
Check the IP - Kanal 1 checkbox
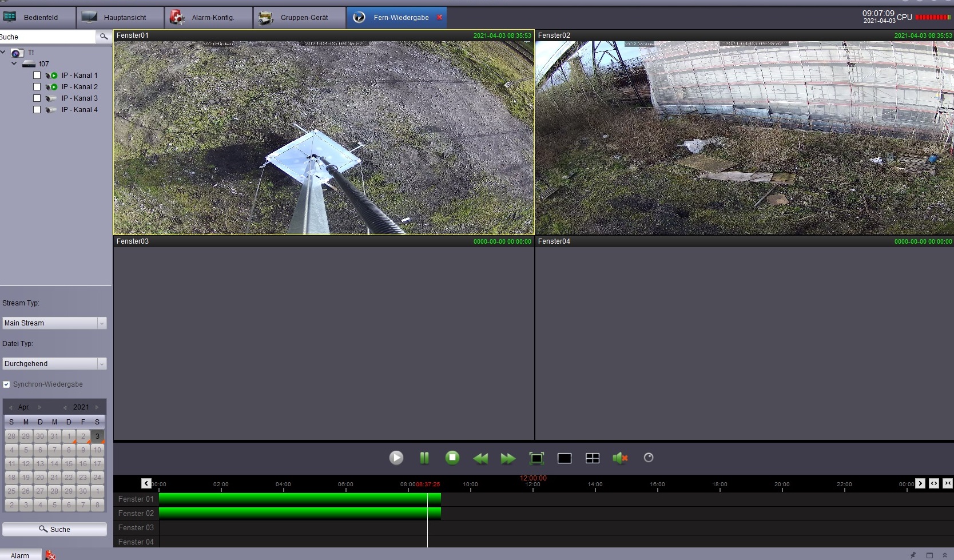(37, 76)
